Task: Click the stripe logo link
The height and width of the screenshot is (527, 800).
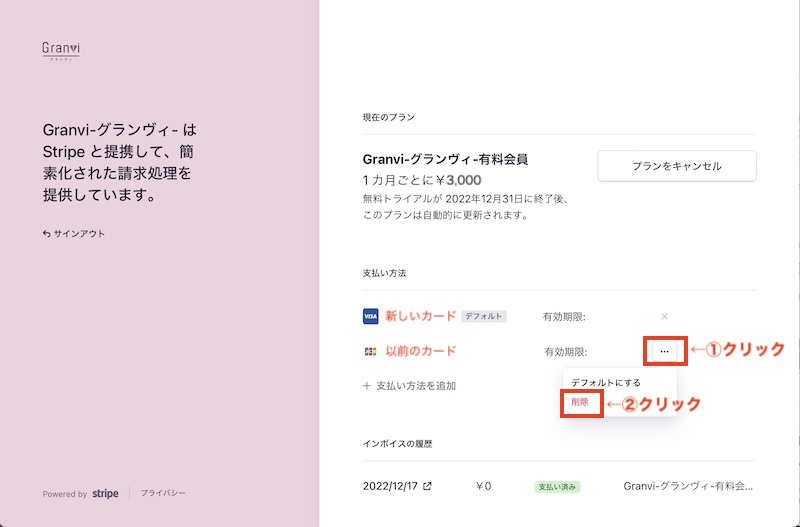Action: [x=106, y=493]
